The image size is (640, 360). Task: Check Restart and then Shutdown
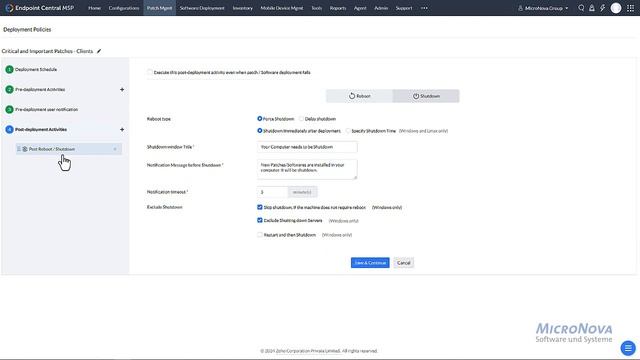coord(260,235)
